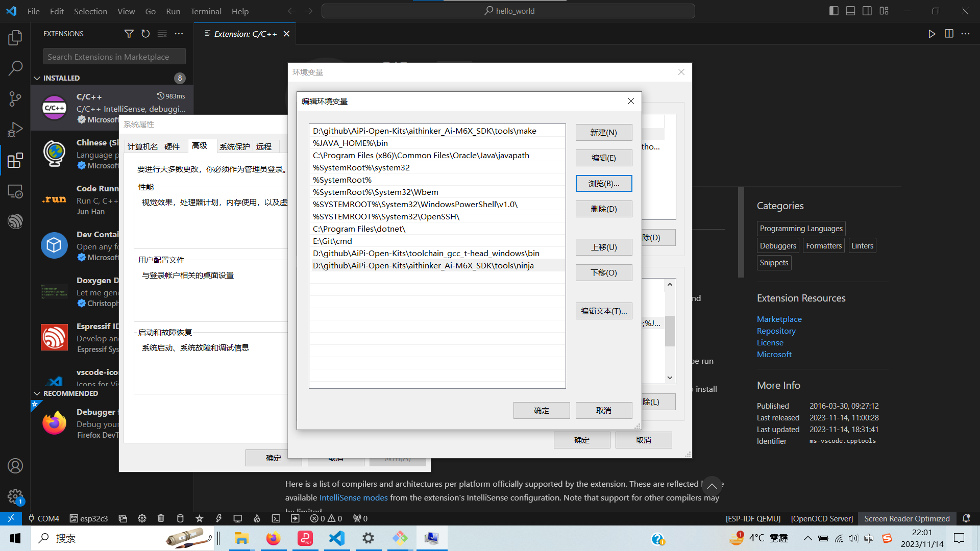Refresh the extensions list
The width and height of the screenshot is (980, 551).
point(145,34)
